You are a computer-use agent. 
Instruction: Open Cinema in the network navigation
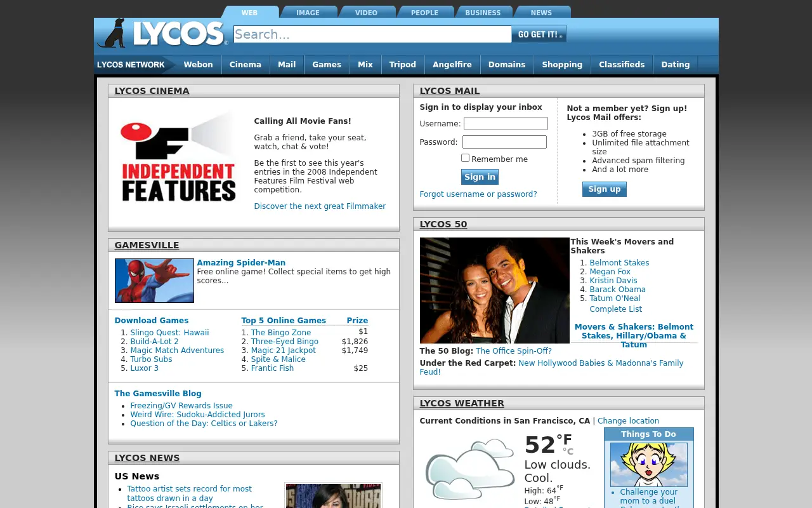tap(246, 65)
